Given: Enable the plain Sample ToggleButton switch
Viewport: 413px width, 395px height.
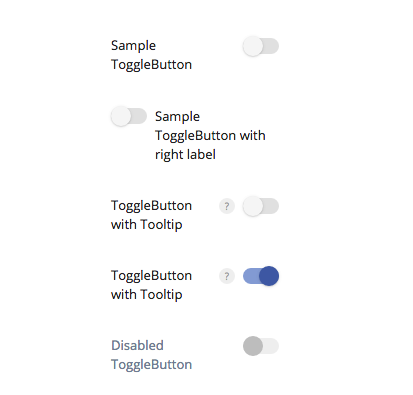Looking at the screenshot, I should tap(261, 46).
